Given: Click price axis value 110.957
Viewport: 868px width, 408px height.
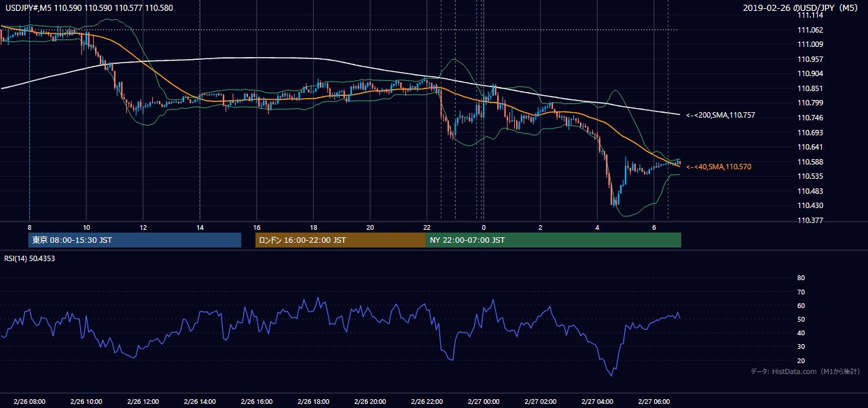Looking at the screenshot, I should click(x=810, y=59).
